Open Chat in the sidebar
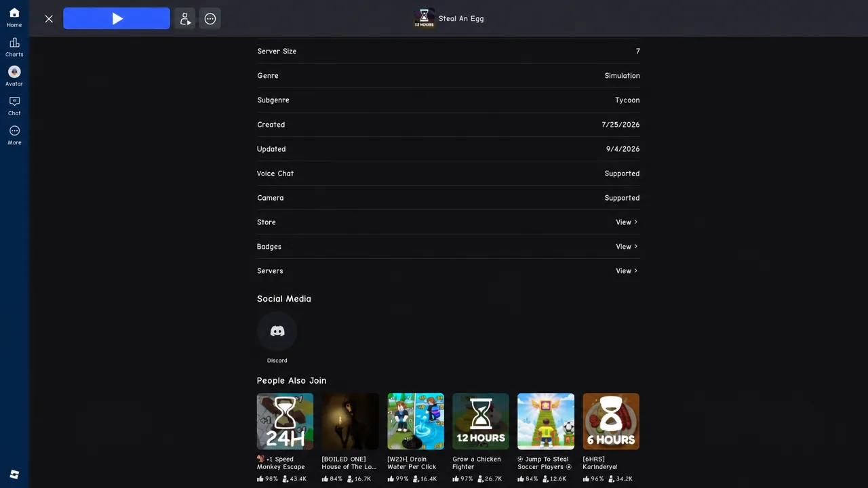Image resolution: width=868 pixels, height=488 pixels. (x=14, y=106)
